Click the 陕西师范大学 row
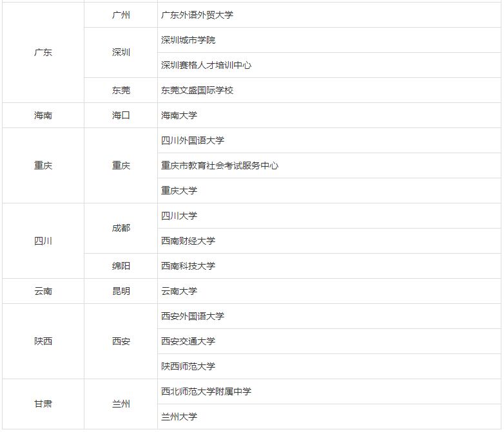 (x=329, y=366)
